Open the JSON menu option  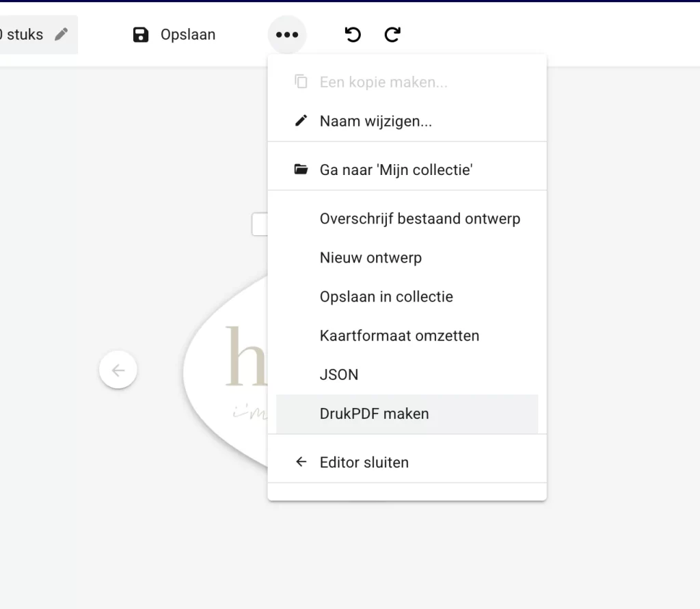pos(339,375)
